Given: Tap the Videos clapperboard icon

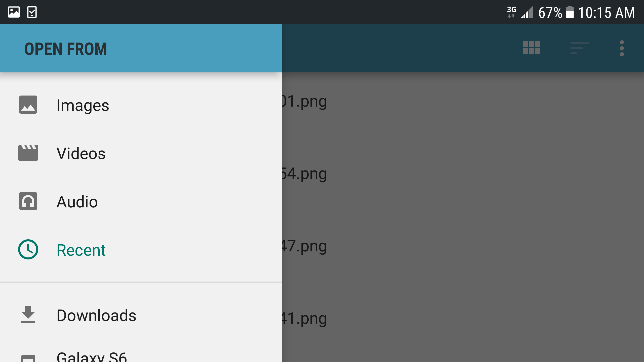Looking at the screenshot, I should click(x=28, y=153).
